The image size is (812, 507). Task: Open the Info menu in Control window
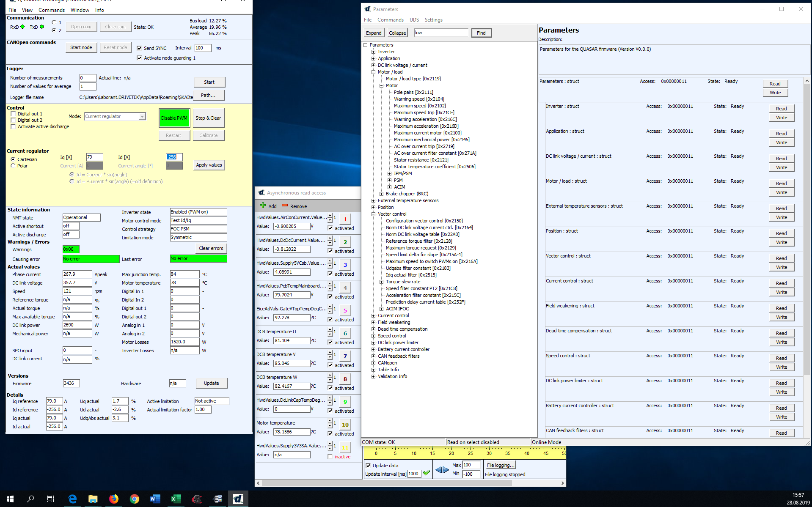click(99, 10)
